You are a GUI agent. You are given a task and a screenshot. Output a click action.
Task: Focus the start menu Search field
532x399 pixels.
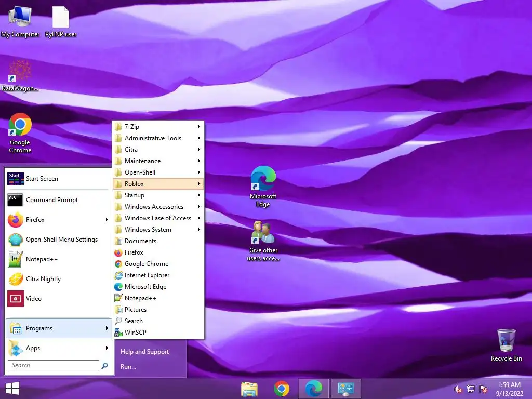click(x=54, y=365)
